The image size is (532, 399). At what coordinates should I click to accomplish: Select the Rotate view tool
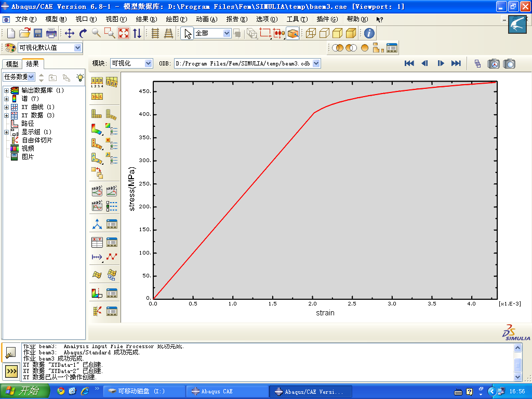tap(83, 33)
